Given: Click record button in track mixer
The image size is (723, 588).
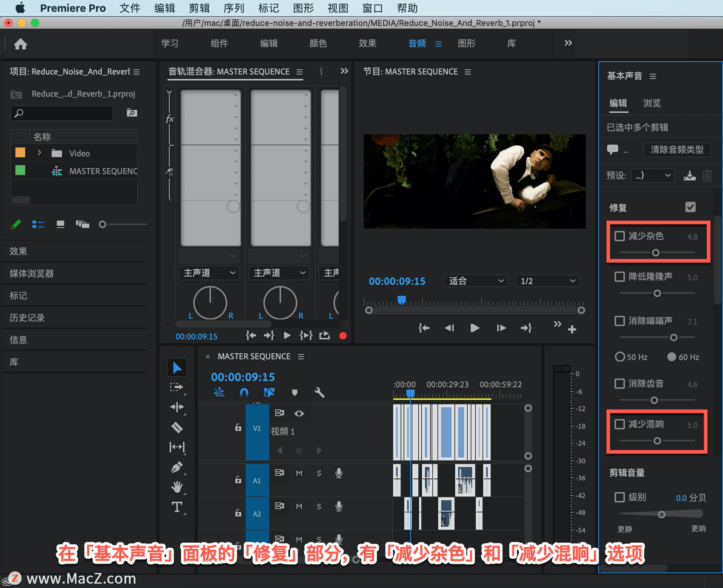Looking at the screenshot, I should pyautogui.click(x=343, y=336).
